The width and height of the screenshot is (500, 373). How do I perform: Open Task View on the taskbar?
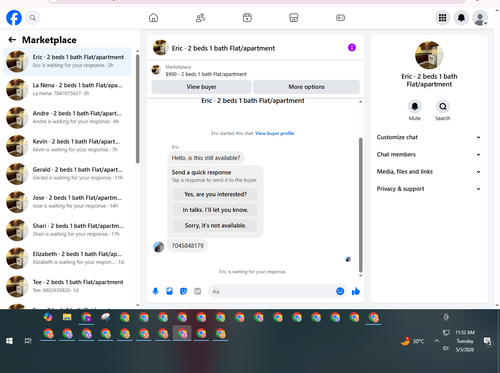coord(28,341)
